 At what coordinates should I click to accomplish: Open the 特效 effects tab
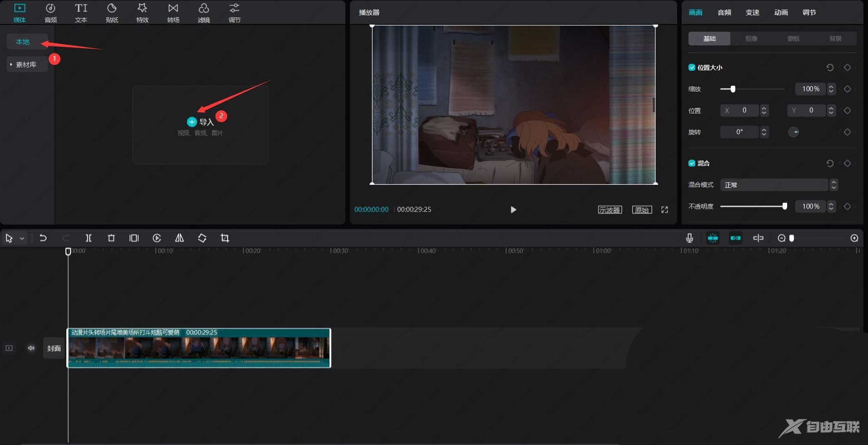pyautogui.click(x=142, y=13)
